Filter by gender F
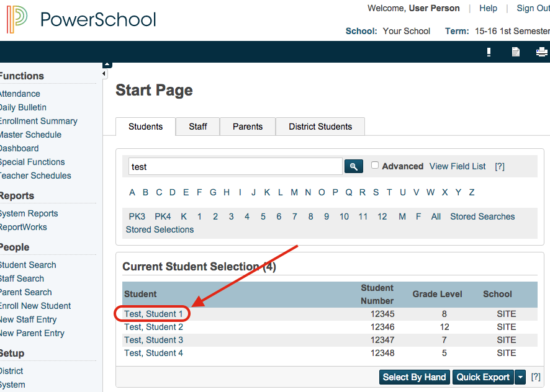 (418, 216)
